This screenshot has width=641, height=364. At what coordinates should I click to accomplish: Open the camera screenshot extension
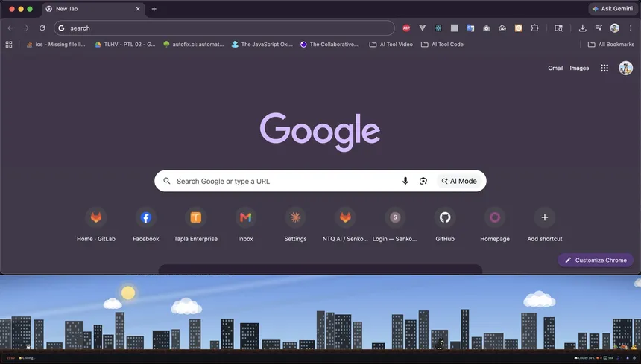tap(487, 28)
